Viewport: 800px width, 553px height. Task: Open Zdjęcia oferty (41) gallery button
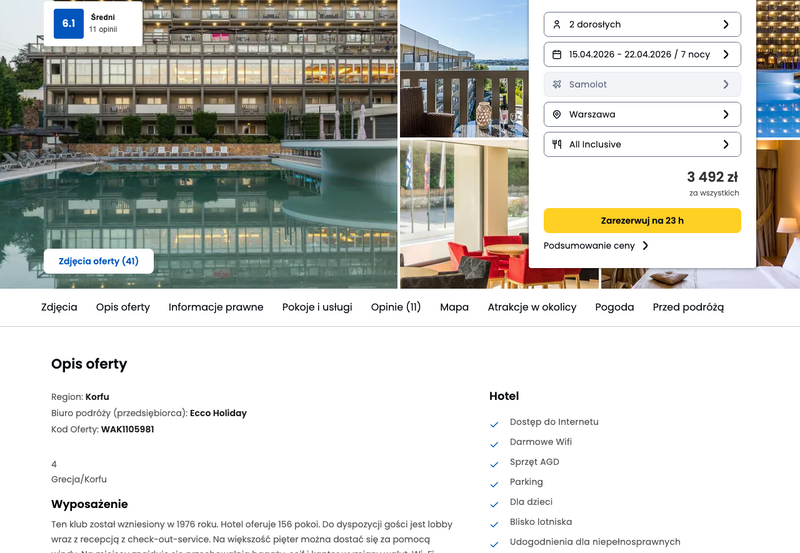[98, 261]
